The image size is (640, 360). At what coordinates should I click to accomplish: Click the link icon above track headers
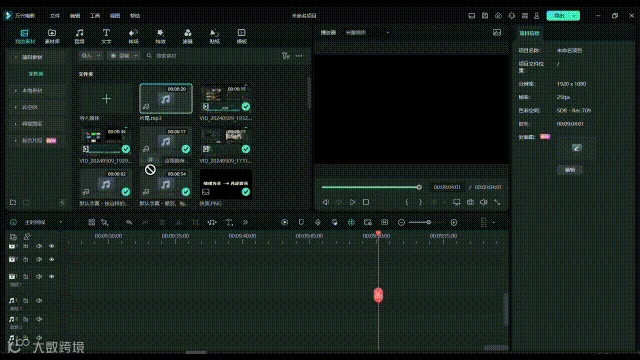(x=27, y=237)
